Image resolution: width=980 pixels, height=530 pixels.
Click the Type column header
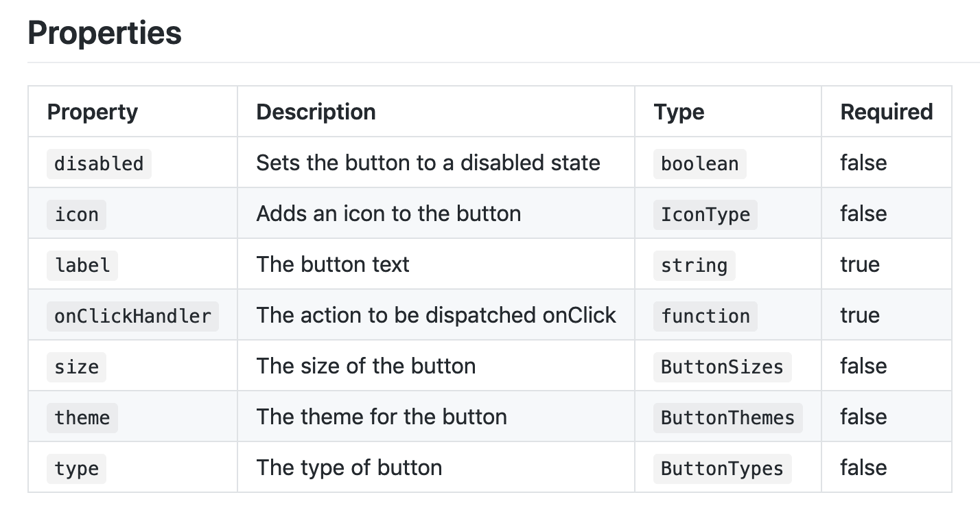pyautogui.click(x=679, y=112)
